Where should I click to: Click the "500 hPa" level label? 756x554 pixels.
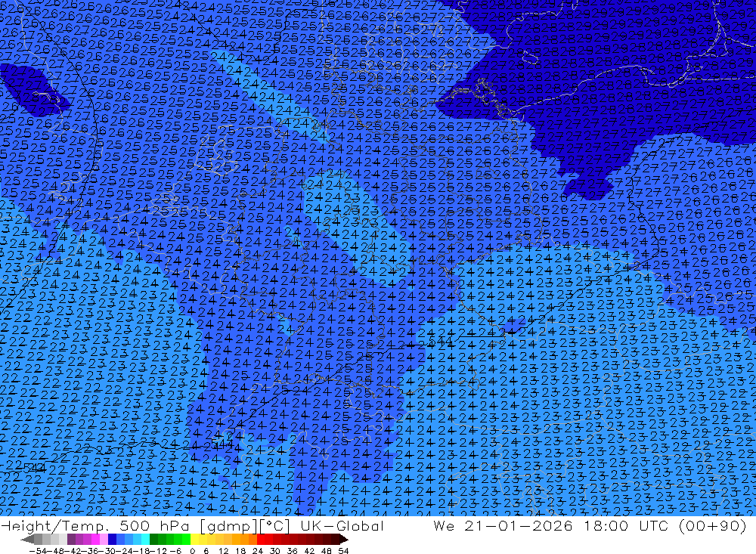coord(154,526)
